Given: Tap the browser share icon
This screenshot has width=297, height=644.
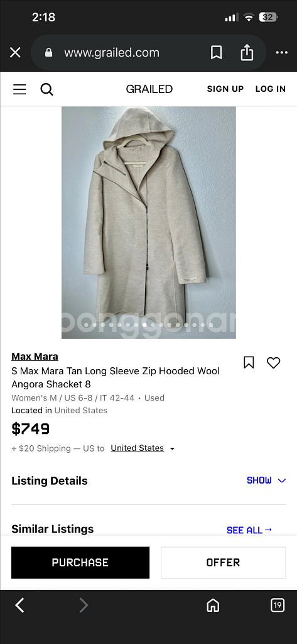Looking at the screenshot, I should coord(247,53).
